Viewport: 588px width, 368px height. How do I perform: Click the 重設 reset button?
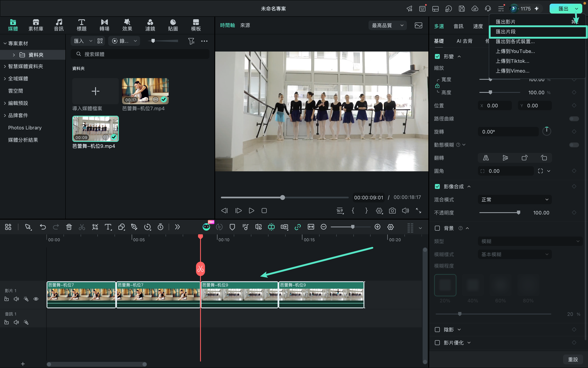(573, 359)
